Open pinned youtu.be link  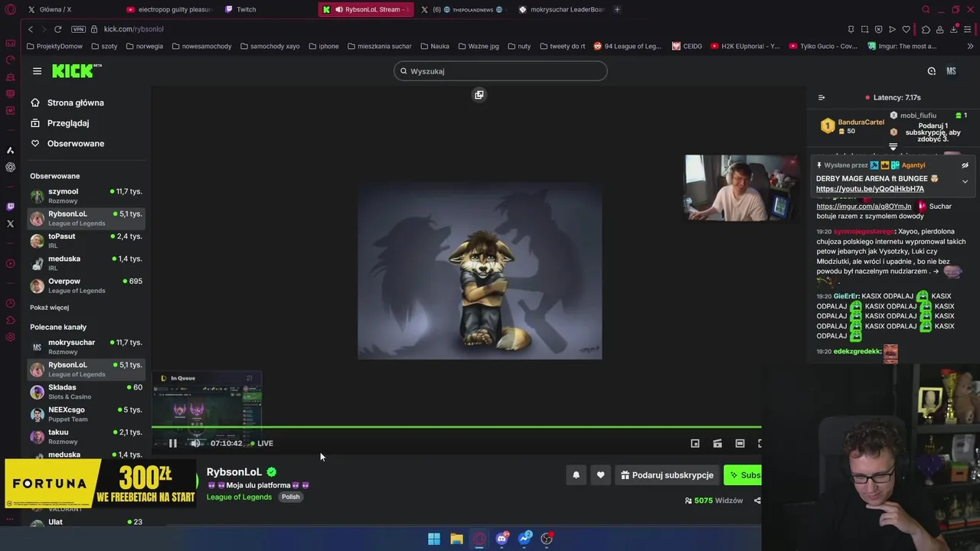tap(870, 189)
